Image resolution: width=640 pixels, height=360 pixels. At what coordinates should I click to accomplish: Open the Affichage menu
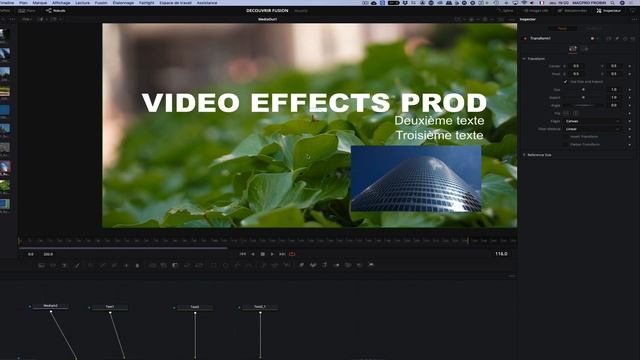[x=61, y=3]
